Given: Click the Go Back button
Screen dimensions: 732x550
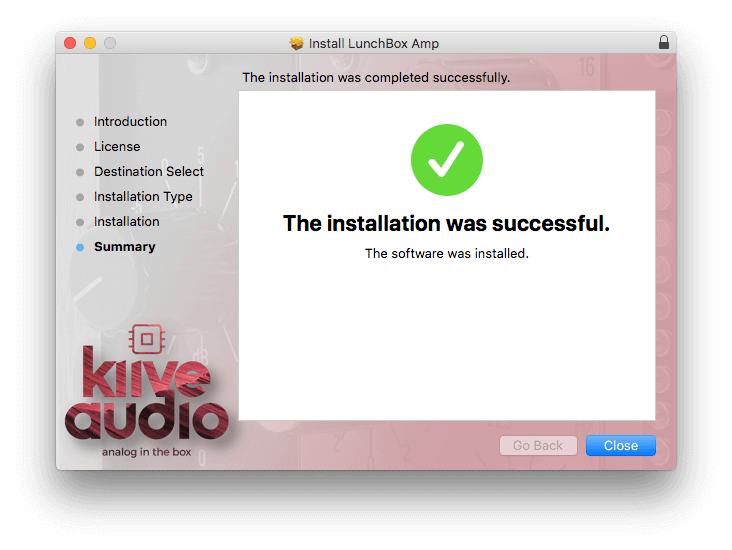Looking at the screenshot, I should click(x=538, y=445).
